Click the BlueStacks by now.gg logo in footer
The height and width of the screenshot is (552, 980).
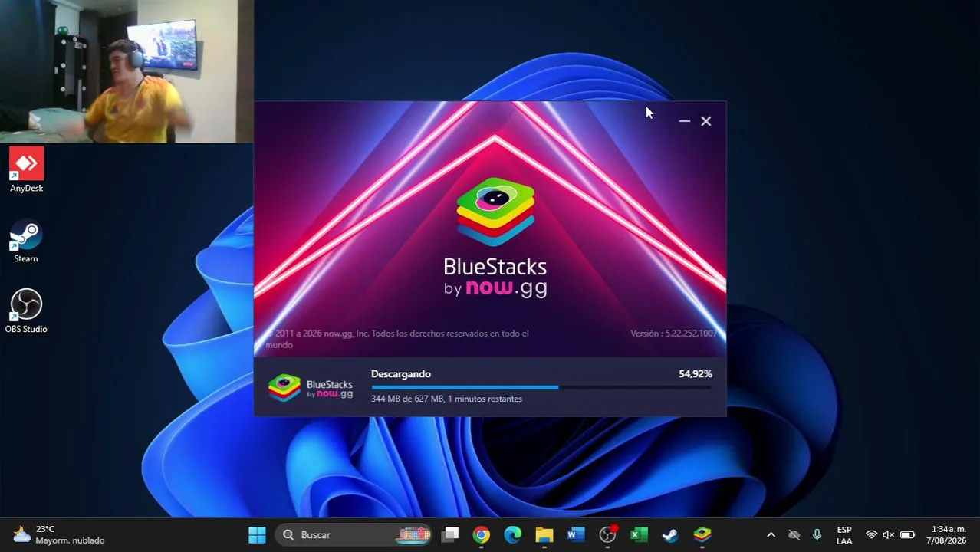(x=311, y=388)
